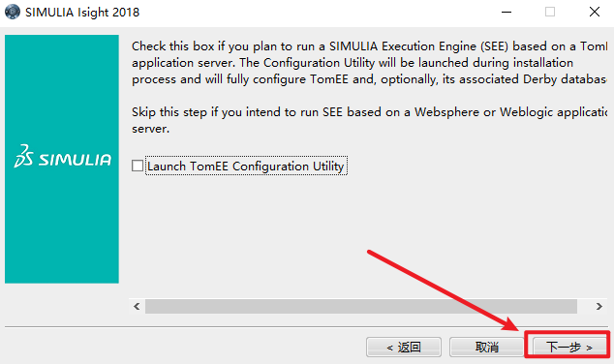The image size is (614, 364).
Task: Close the SIMULIA Isight 2018 installer window
Action: pyautogui.click(x=595, y=13)
